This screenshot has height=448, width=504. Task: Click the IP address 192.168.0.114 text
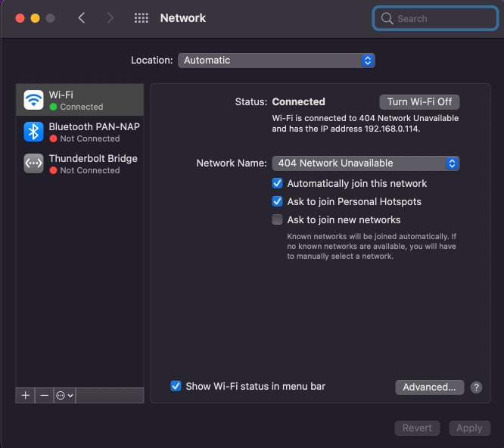tap(392, 129)
